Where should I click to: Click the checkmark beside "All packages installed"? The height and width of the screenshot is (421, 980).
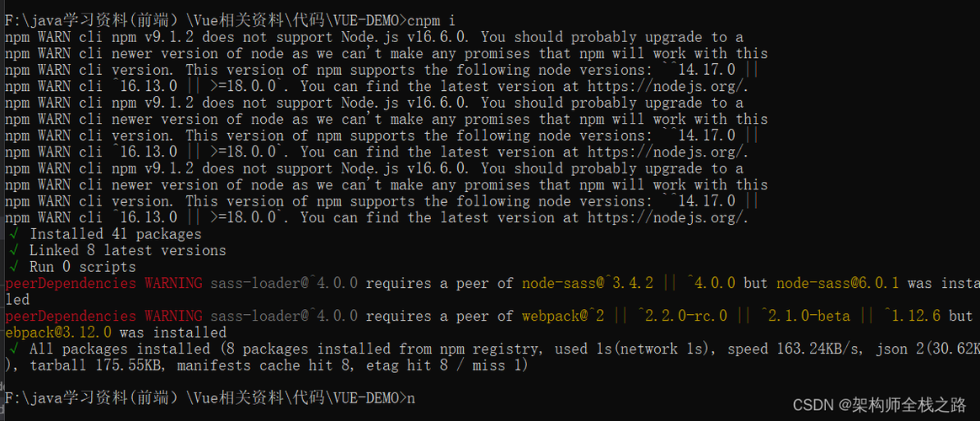pos(13,349)
